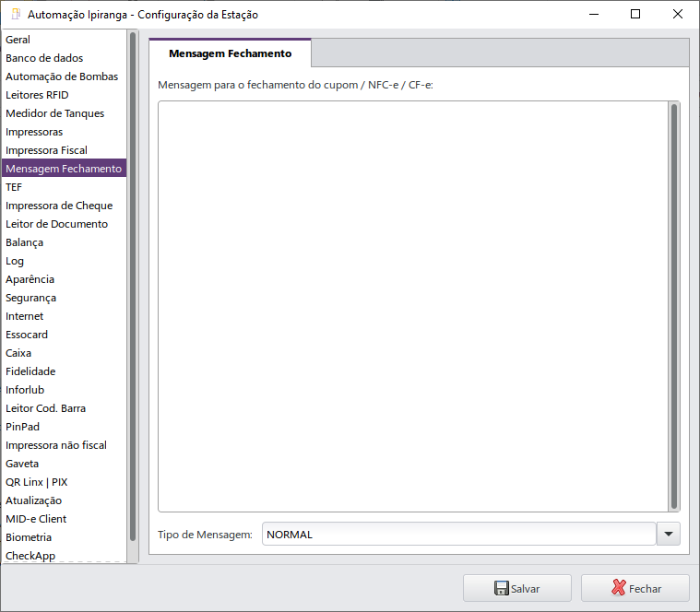The width and height of the screenshot is (700, 612).
Task: Select Mensagem Fechamento in the sidebar
Action: [64, 169]
